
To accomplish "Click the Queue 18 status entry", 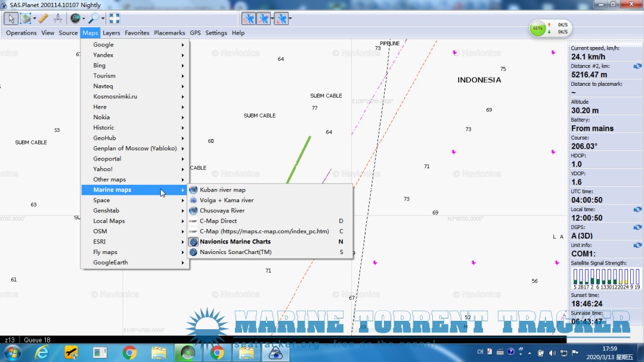I will [x=37, y=340].
